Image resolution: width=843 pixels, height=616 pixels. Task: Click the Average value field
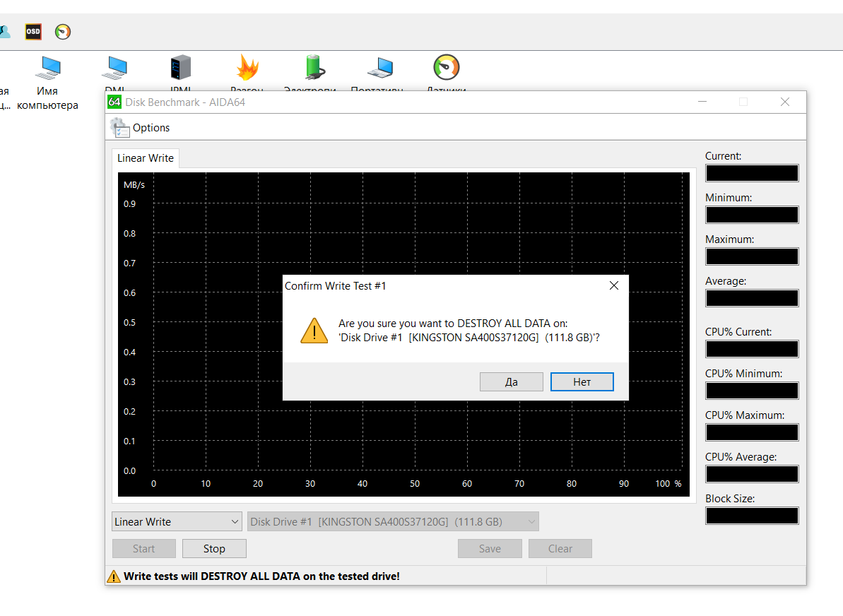tap(752, 298)
